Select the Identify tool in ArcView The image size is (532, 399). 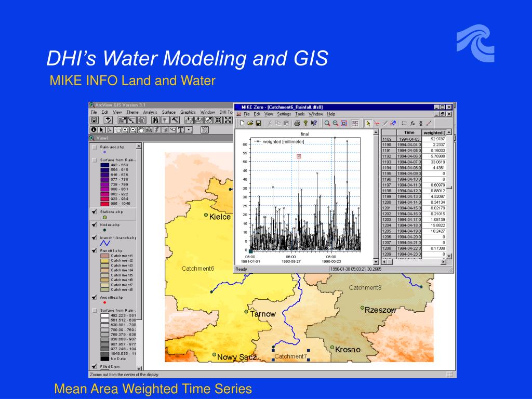(94, 129)
